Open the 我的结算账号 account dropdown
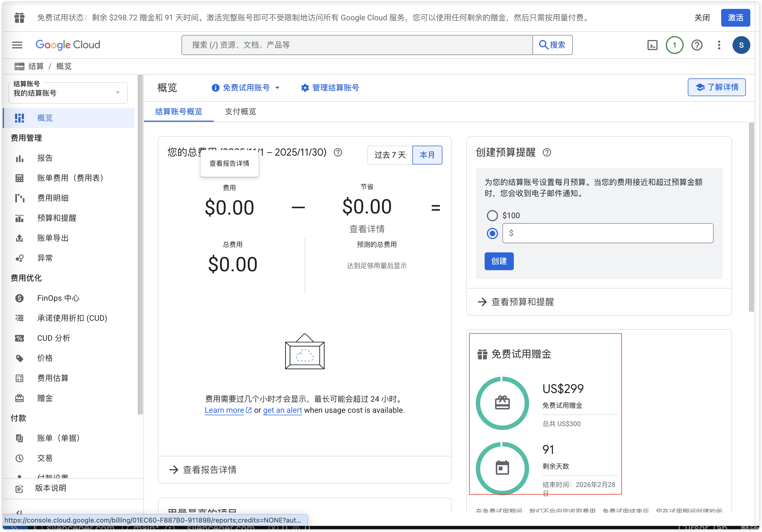The width and height of the screenshot is (762, 532). point(68,93)
